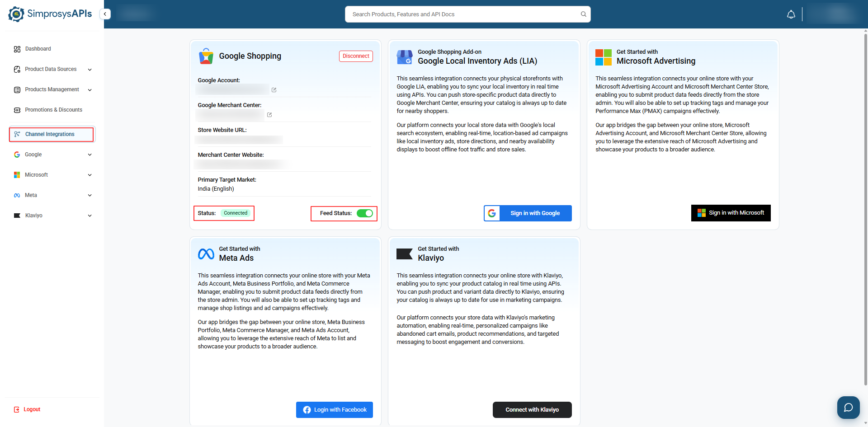
Task: Click the Store Website URL label
Action: tap(222, 130)
